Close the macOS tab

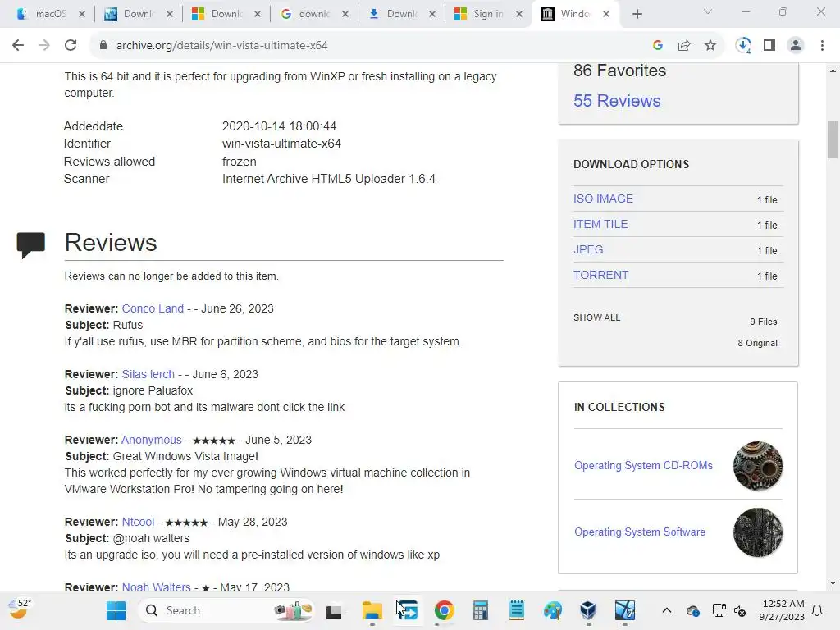82,15
